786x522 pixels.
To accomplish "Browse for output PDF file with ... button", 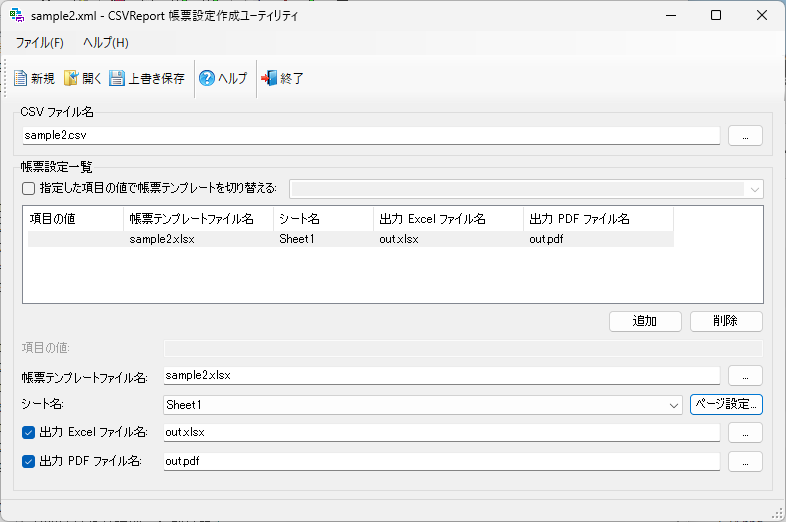I will [x=745, y=462].
